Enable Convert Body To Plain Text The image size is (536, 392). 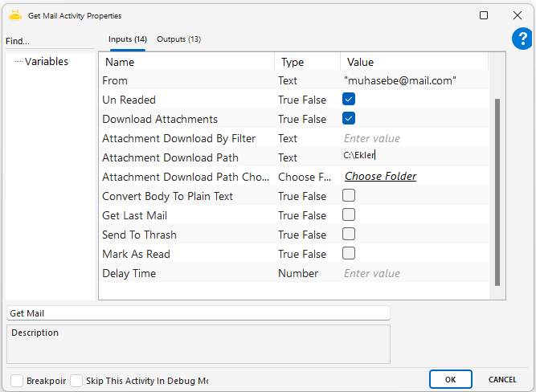(349, 196)
